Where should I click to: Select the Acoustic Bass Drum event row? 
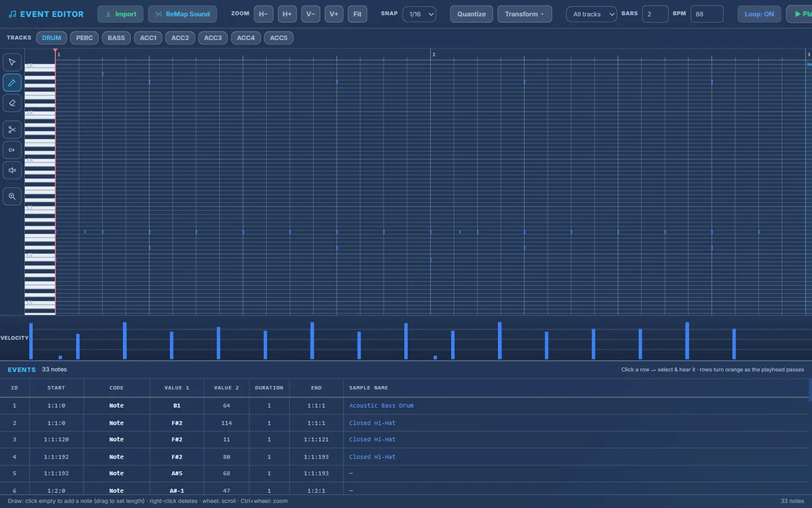click(404, 406)
